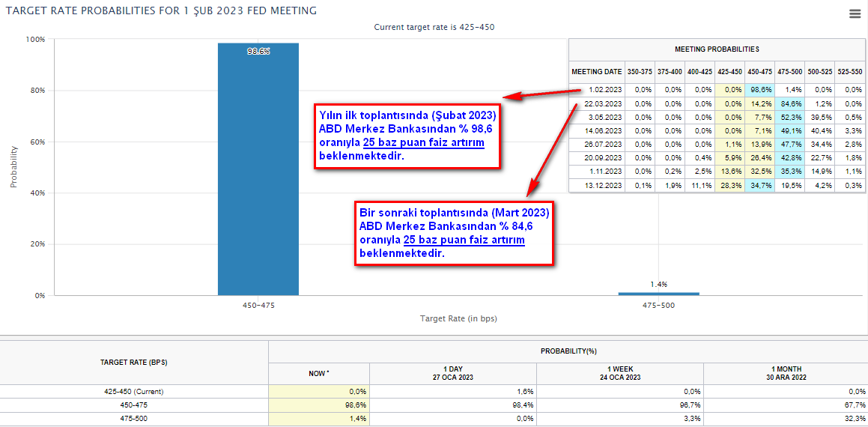Screen dimensions: 868x427
Task: Click the 28,3% cell in the 13.12.2023 row
Action: click(x=729, y=186)
